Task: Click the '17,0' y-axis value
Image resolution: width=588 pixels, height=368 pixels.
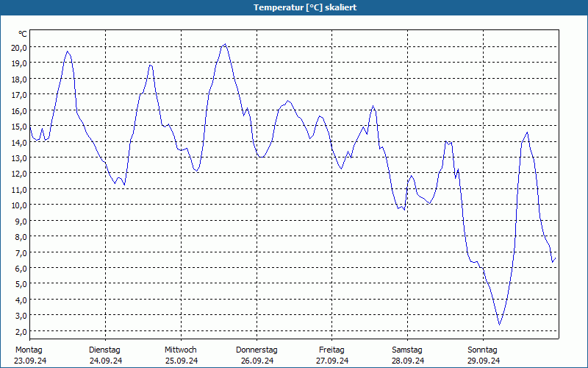Action: [x=19, y=95]
